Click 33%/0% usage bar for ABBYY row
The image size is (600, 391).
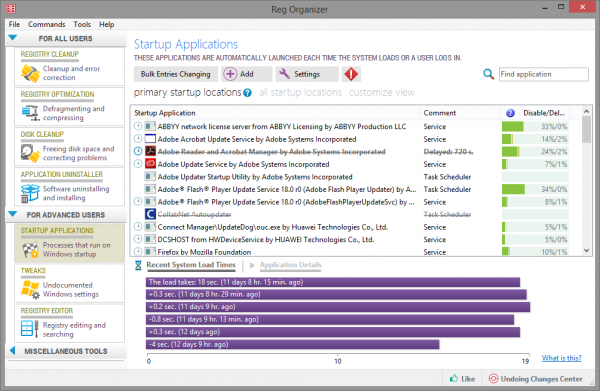(x=535, y=126)
